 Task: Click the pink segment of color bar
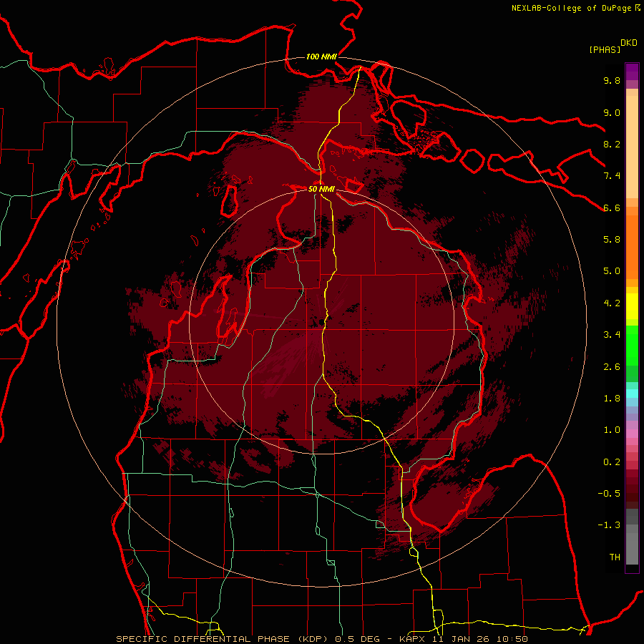tap(632, 434)
